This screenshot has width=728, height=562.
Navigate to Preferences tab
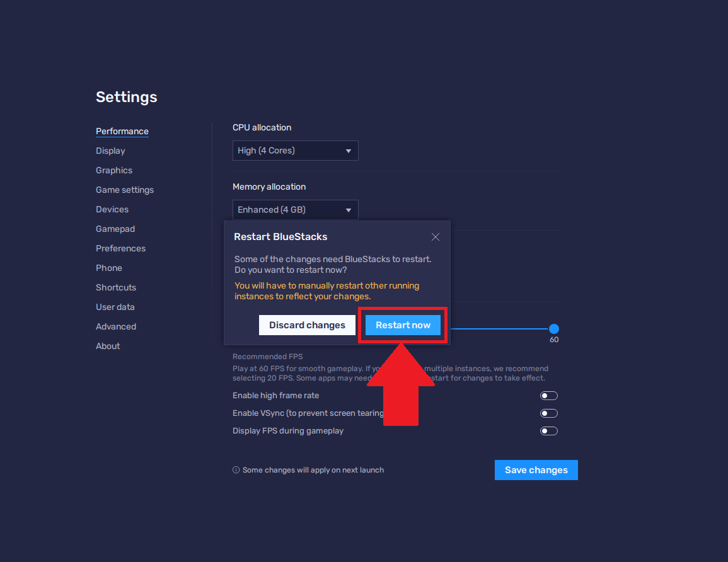[x=120, y=248]
